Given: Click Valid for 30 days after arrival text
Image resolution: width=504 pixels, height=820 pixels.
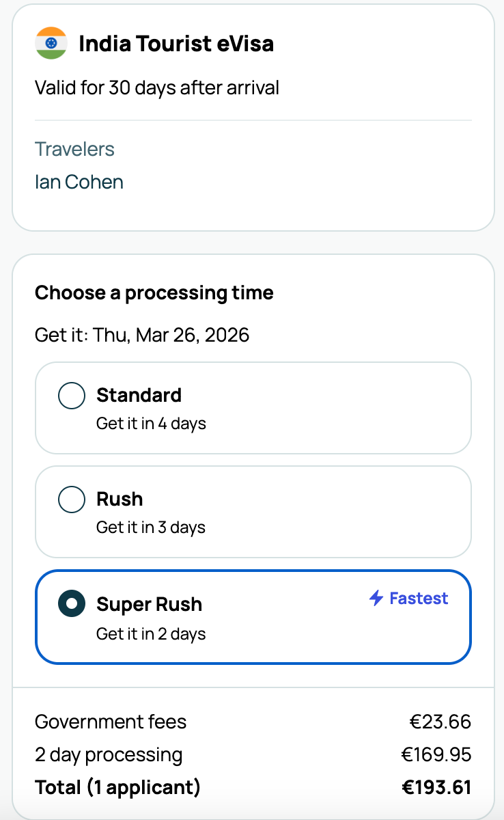Looking at the screenshot, I should [157, 88].
